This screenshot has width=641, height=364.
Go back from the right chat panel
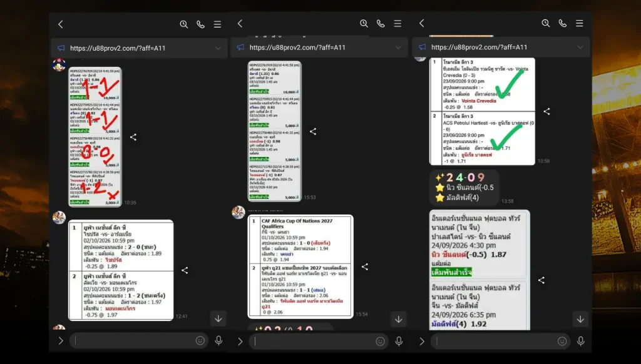click(x=422, y=23)
